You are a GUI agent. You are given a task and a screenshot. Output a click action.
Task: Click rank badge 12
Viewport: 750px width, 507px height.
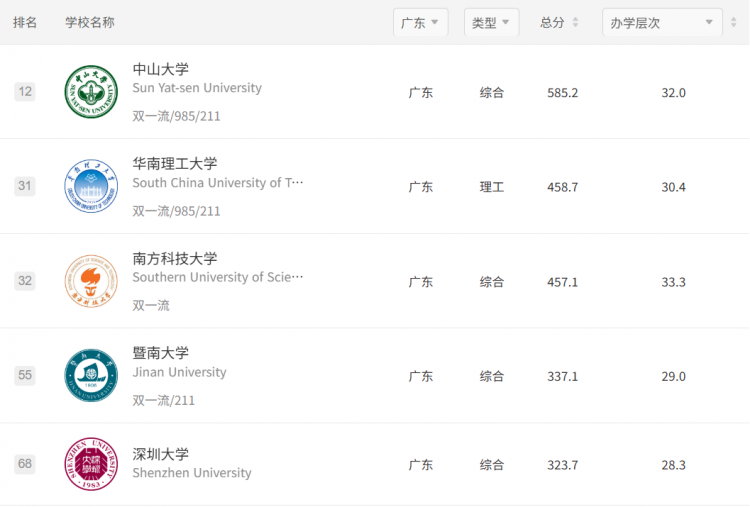pyautogui.click(x=25, y=91)
